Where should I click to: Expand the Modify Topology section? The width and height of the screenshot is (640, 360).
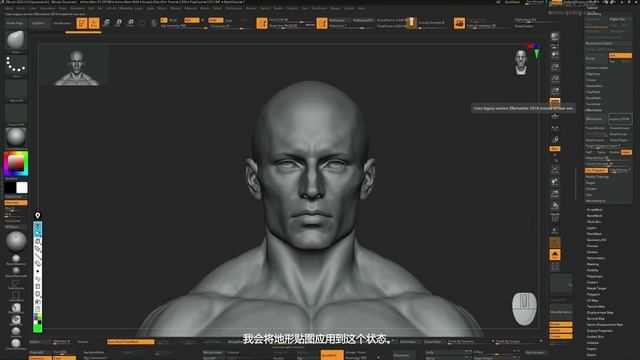click(597, 177)
